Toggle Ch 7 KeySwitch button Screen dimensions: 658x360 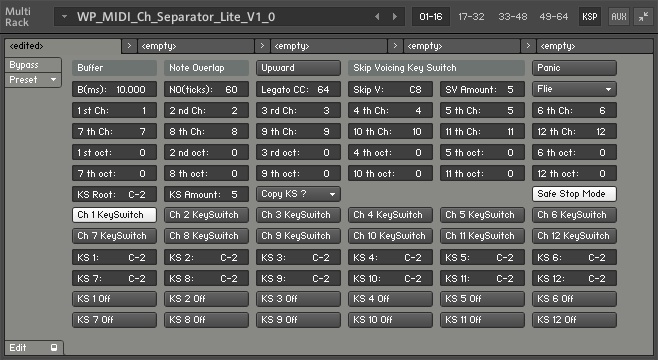114,236
